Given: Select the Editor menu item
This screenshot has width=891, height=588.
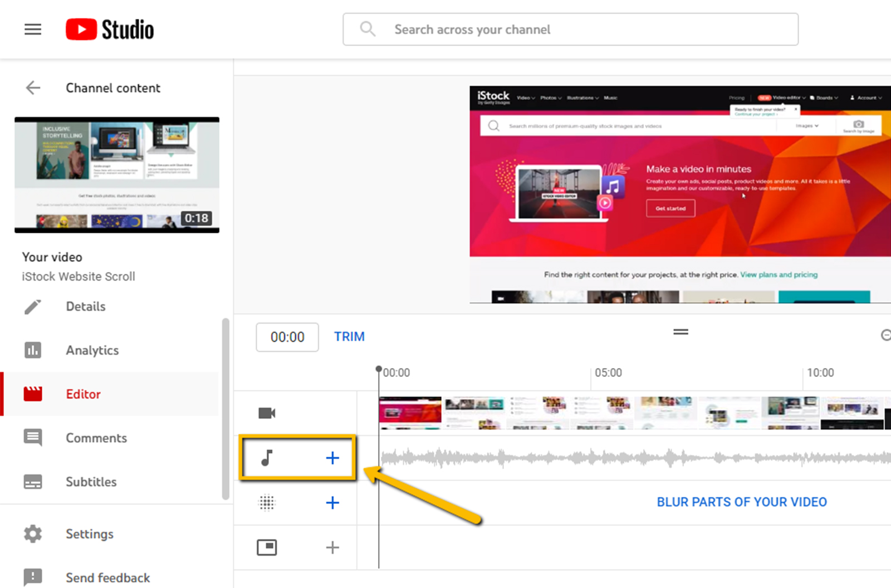Looking at the screenshot, I should pos(84,394).
